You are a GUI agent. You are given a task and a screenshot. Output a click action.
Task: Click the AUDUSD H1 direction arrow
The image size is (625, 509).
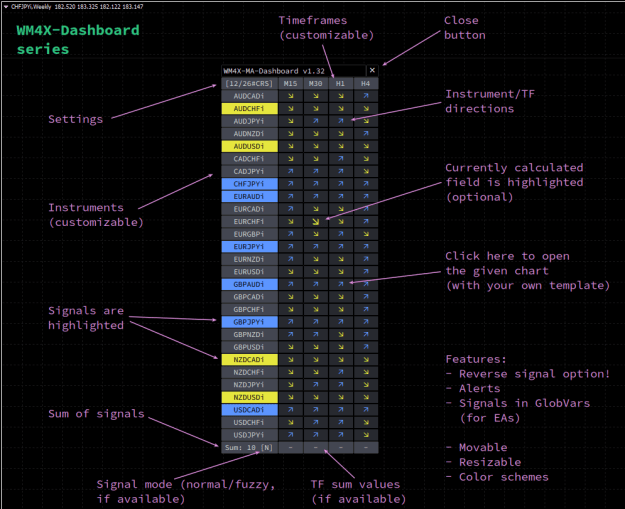pos(341,146)
